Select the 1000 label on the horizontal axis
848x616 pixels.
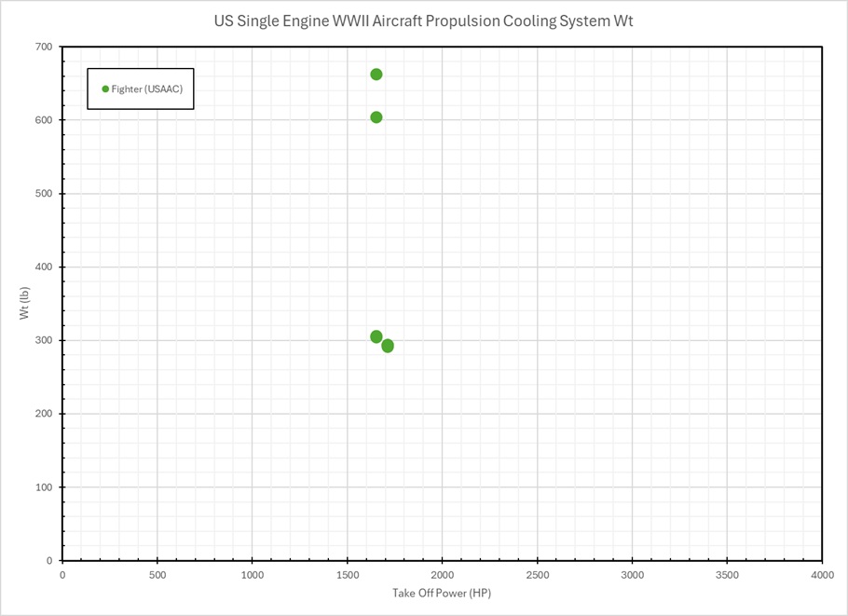point(252,575)
